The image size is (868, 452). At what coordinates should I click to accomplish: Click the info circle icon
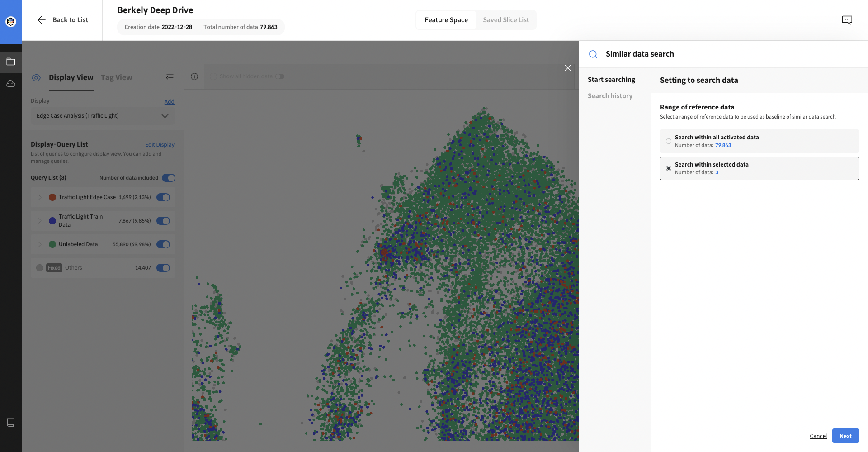coord(194,76)
